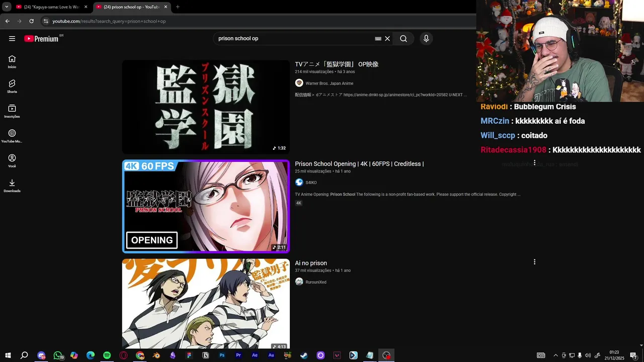Viewport: 644px width, 362px height.
Task: Launch After Effects from the taskbar
Action: [x=255, y=355]
